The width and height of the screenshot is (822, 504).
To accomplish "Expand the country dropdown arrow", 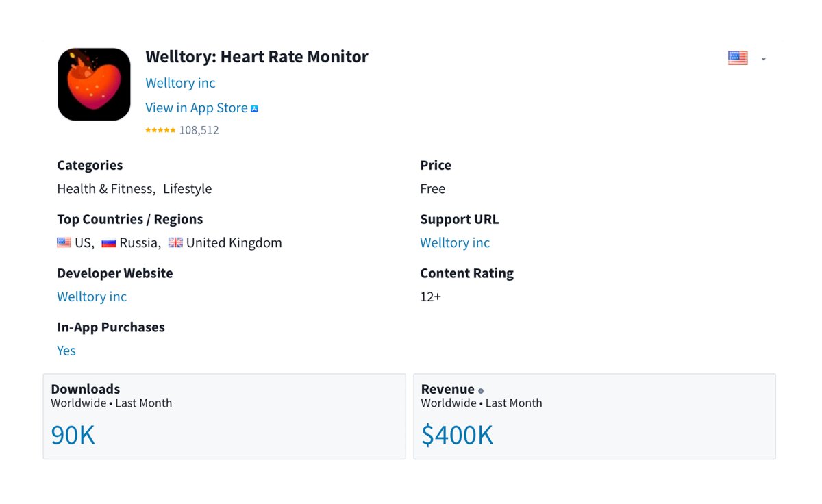I will (x=764, y=59).
